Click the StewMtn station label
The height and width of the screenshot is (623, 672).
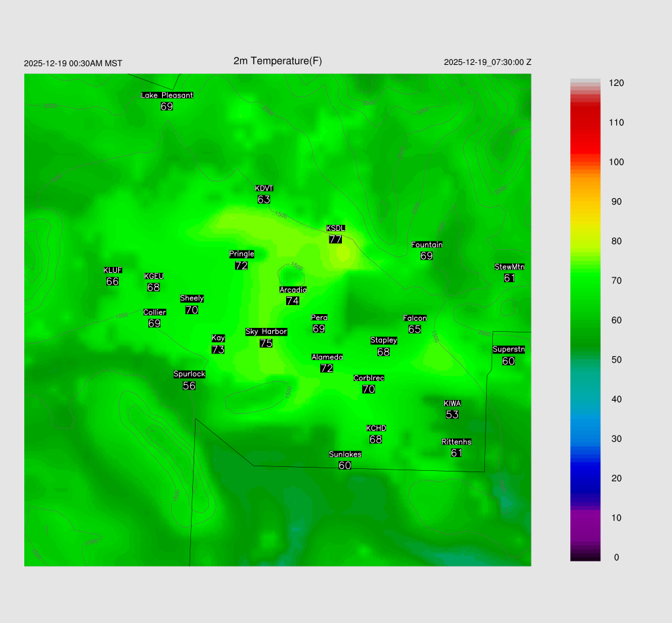point(509,267)
